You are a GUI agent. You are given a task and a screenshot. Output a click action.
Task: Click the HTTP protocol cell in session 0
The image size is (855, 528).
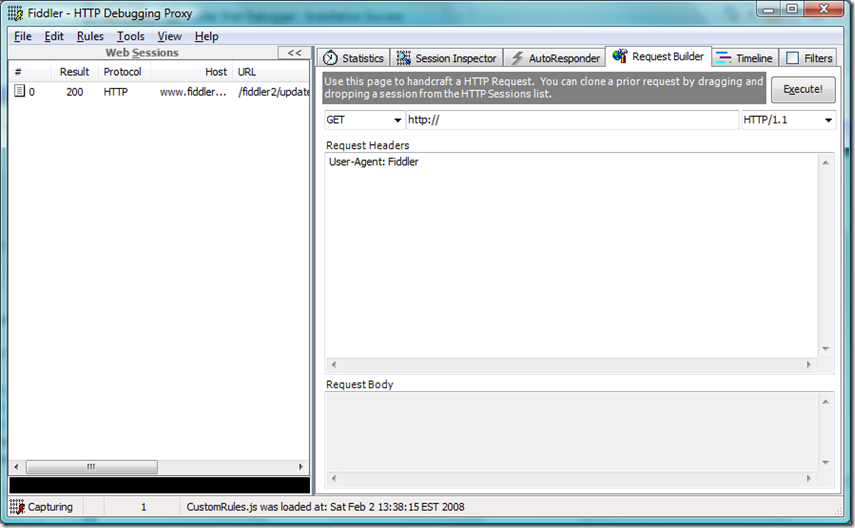pos(116,92)
